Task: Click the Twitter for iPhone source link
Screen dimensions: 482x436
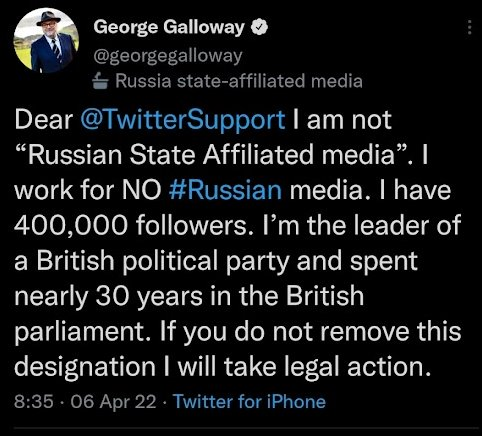Action: [x=250, y=401]
